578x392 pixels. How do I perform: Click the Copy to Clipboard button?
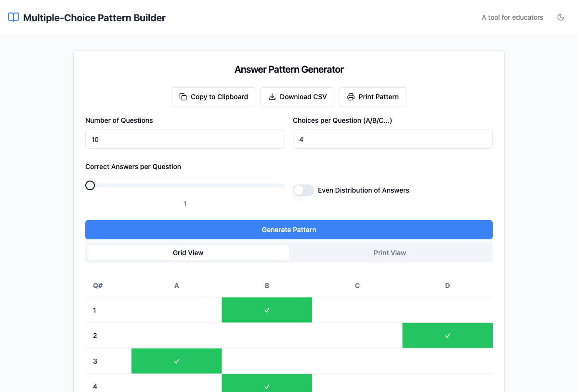(213, 97)
